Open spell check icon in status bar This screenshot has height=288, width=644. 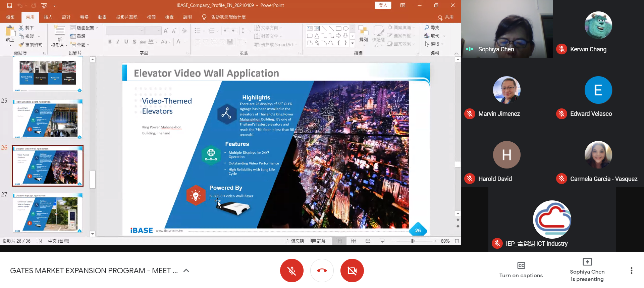pyautogui.click(x=39, y=241)
